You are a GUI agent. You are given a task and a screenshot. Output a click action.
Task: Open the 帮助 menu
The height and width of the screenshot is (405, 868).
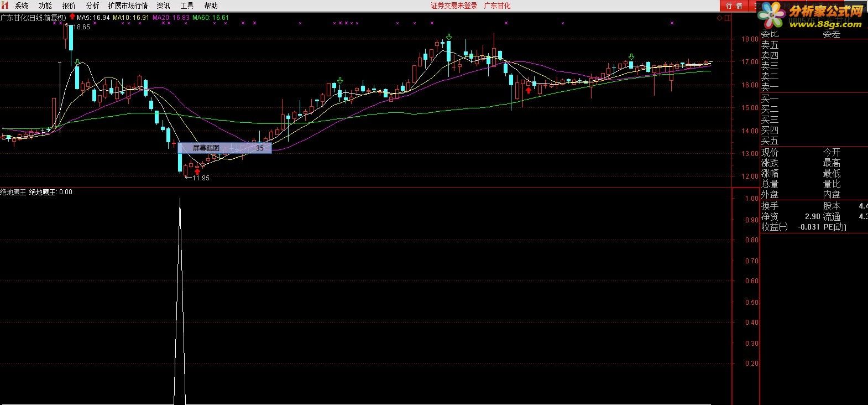point(211,6)
